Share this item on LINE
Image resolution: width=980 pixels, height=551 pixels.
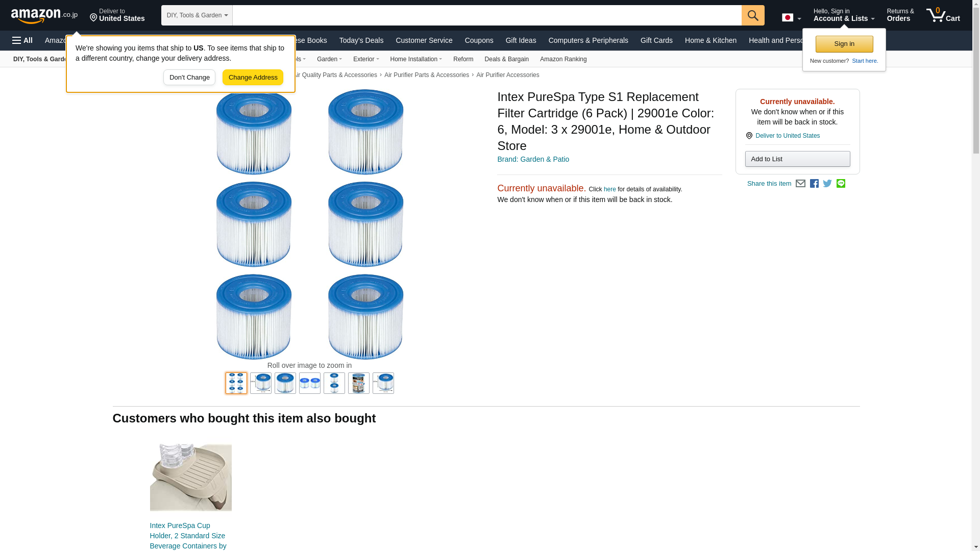[x=841, y=184]
